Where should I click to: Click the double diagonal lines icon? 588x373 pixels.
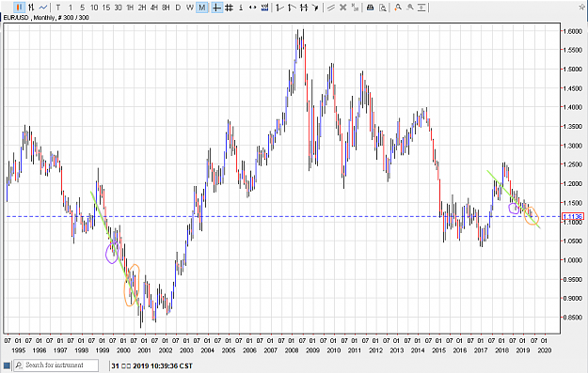tap(331, 8)
